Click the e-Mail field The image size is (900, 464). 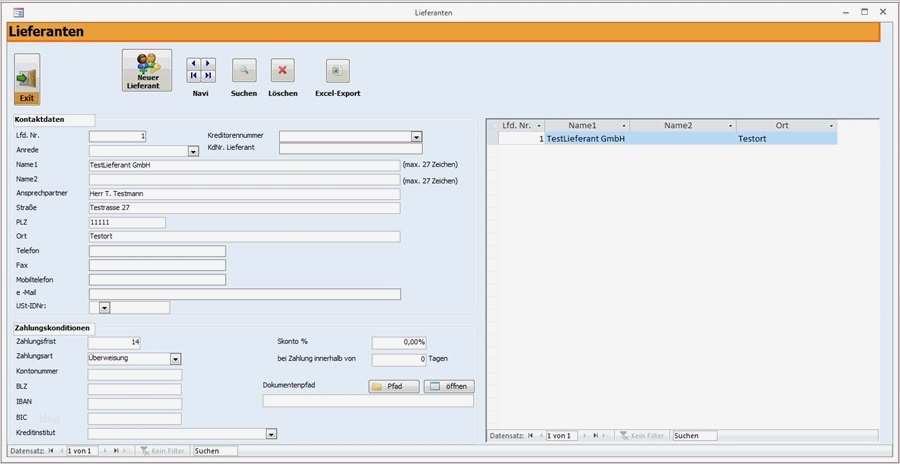245,294
